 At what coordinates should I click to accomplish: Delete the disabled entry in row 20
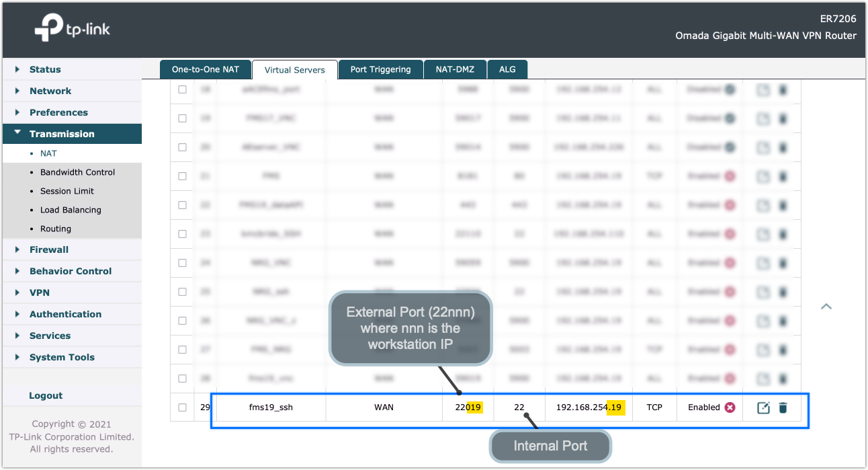tap(783, 147)
